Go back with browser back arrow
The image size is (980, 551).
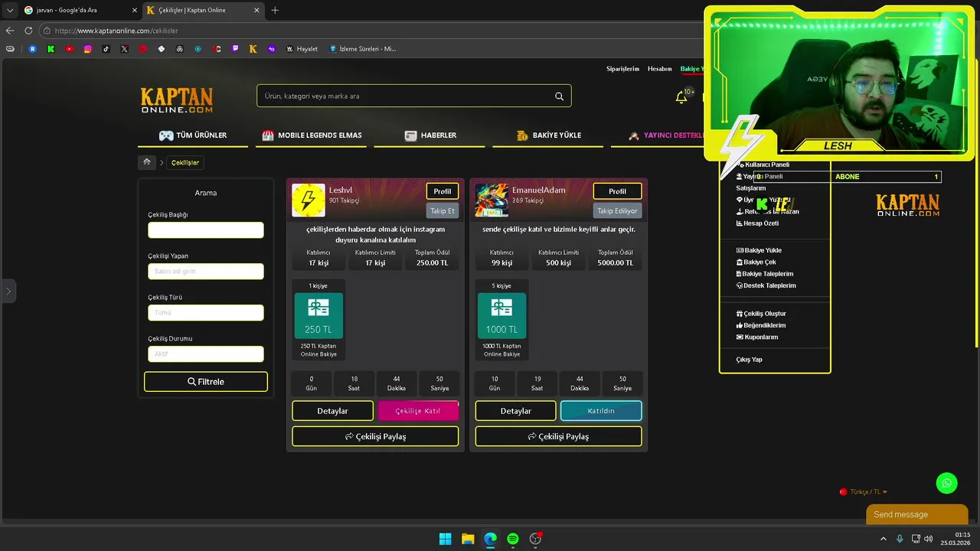(10, 31)
